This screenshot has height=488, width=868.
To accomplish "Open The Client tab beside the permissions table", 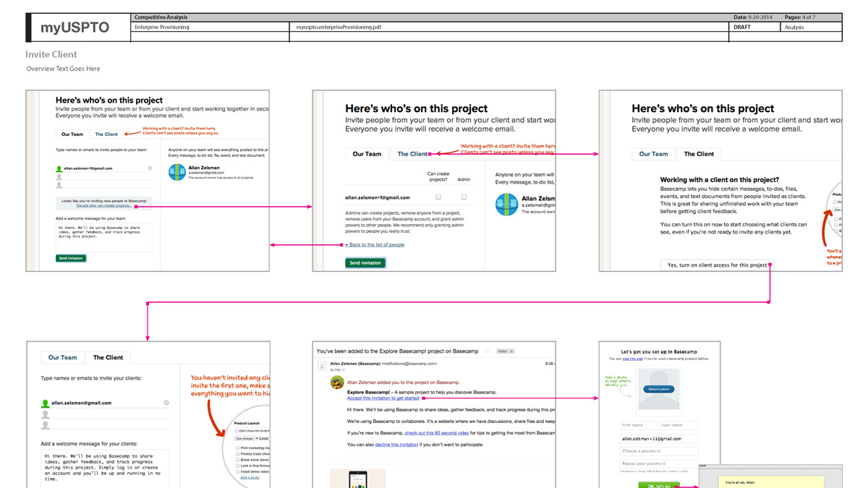I will 412,154.
